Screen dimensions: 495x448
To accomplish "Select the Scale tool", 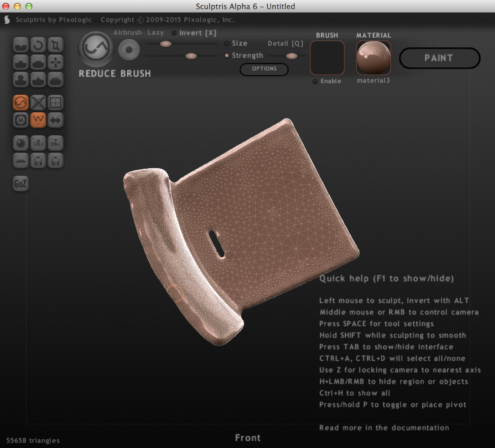I will [x=56, y=45].
